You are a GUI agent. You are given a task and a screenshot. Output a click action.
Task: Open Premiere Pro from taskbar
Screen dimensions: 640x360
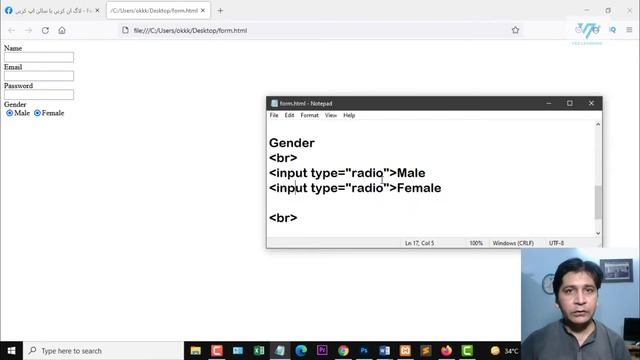pos(322,351)
